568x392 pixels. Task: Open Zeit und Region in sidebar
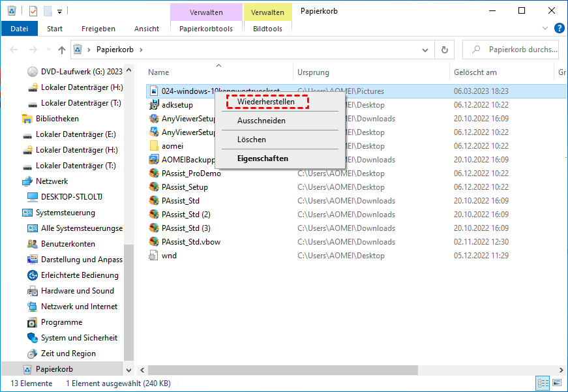(68, 354)
